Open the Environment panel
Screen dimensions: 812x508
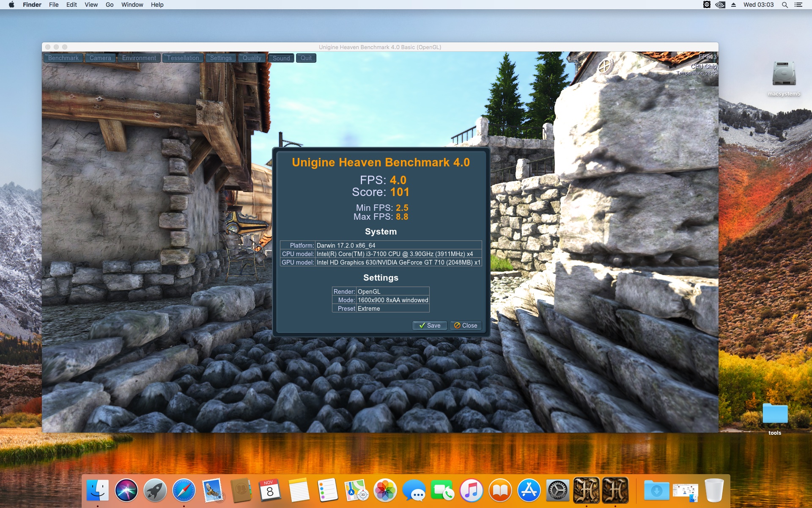click(139, 58)
